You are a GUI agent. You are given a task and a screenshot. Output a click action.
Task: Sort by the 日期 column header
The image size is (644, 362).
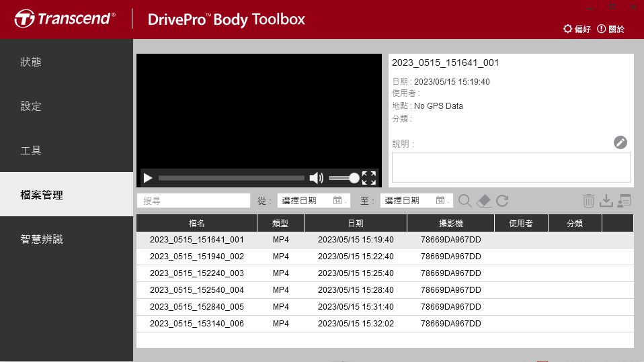[356, 223]
